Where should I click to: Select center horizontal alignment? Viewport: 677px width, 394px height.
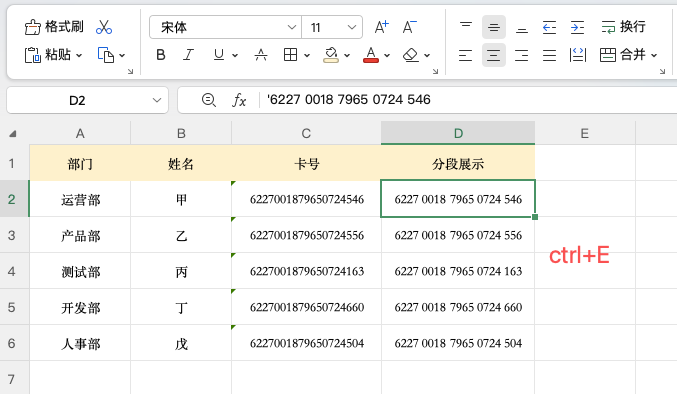(x=494, y=55)
